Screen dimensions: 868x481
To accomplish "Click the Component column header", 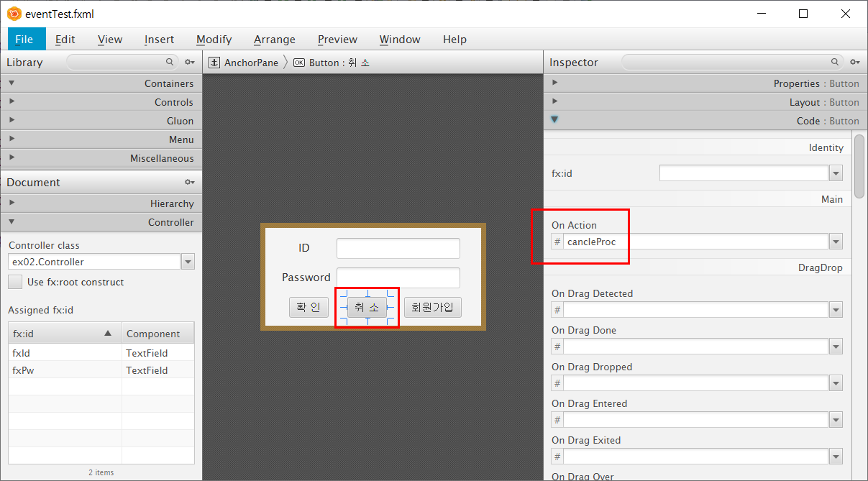I will [158, 333].
